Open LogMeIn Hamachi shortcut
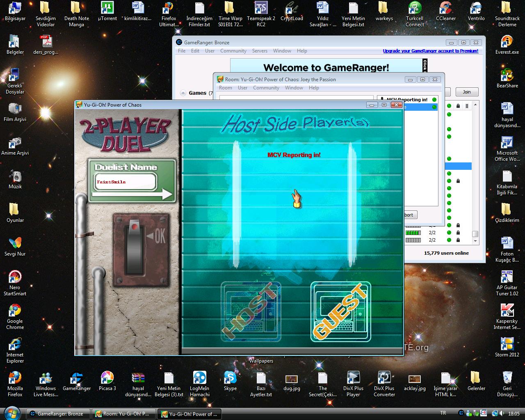The width and height of the screenshot is (525, 420). (x=200, y=384)
